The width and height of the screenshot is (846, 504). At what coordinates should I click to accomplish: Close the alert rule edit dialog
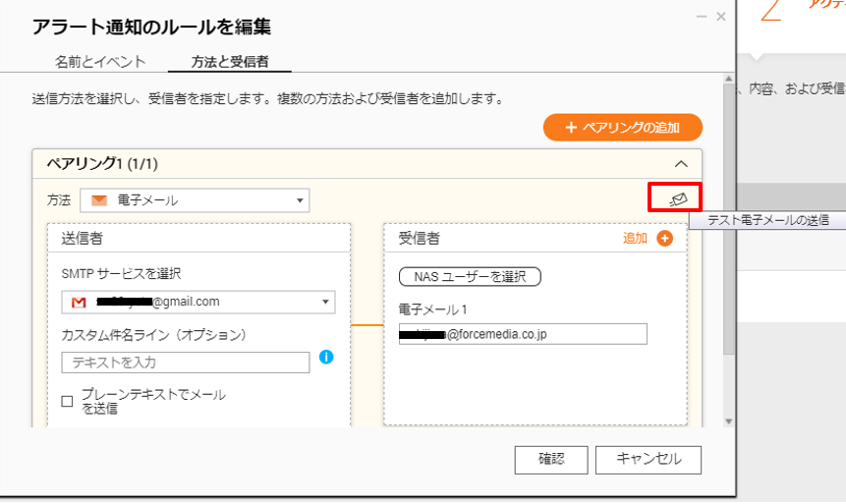point(721,18)
